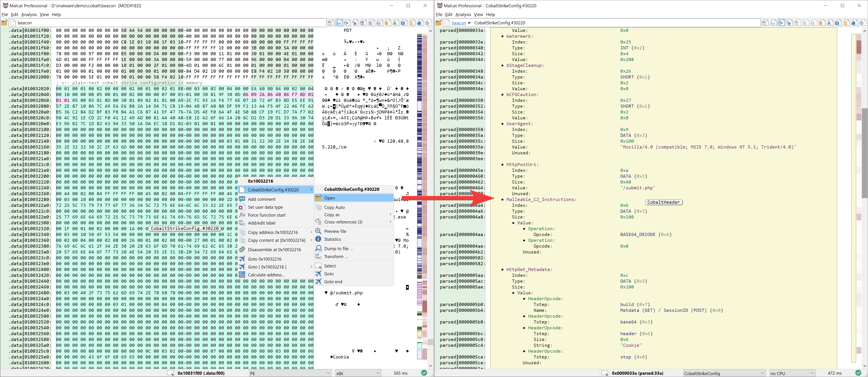Click the selection icon before 0x10031f00 in status bar

[x=171, y=373]
